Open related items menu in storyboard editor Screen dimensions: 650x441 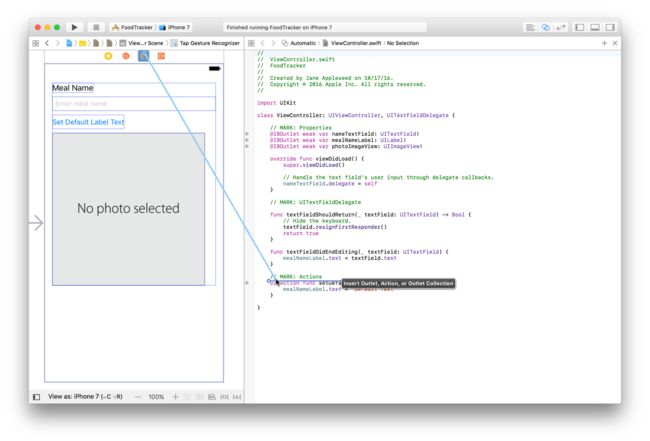(36, 43)
